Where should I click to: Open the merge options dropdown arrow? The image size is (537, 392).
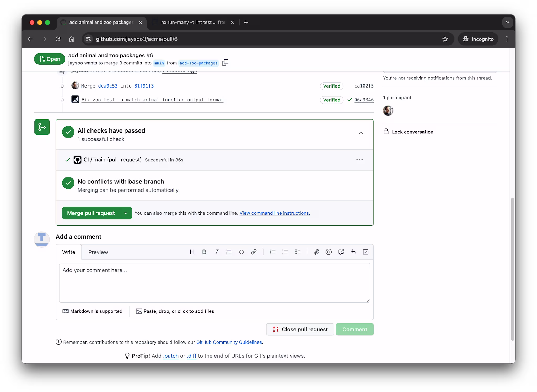[126, 213]
